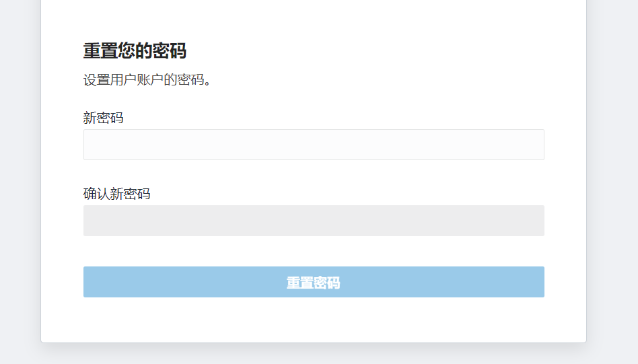638x364 pixels.
Task: Click the subtitle under the form title
Action: pyautogui.click(x=147, y=80)
